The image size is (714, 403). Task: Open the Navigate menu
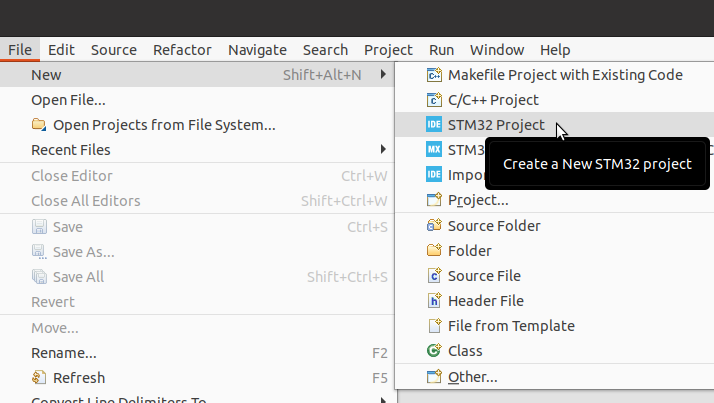click(x=257, y=50)
